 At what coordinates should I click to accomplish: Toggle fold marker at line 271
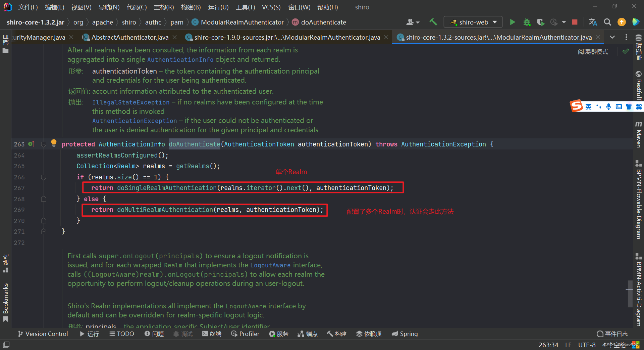43,231
